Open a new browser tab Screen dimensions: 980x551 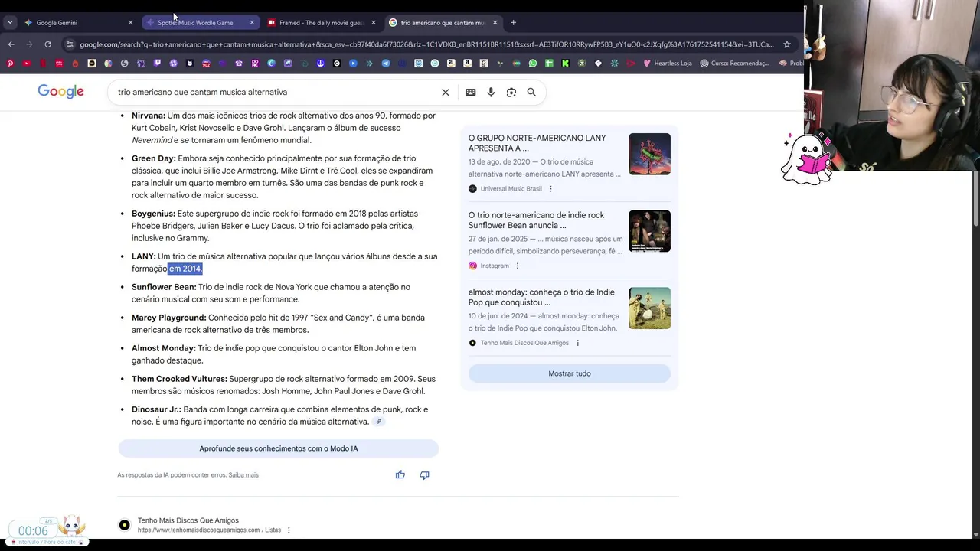(x=513, y=22)
